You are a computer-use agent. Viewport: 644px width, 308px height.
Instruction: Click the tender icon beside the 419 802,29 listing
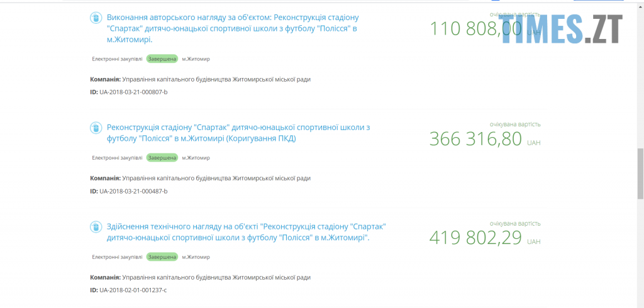point(96,226)
